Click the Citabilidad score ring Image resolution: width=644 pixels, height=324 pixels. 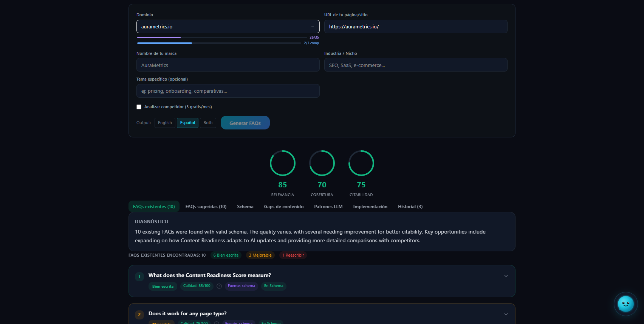point(361,163)
